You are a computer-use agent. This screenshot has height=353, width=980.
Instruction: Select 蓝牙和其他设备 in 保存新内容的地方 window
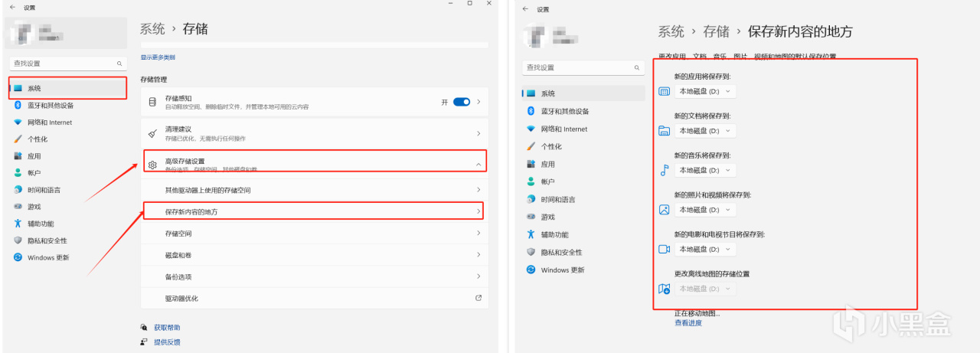[x=584, y=111]
